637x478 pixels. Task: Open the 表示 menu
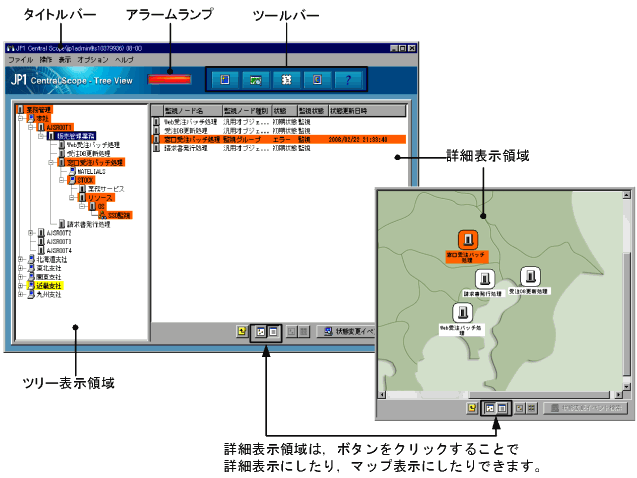click(x=65, y=60)
